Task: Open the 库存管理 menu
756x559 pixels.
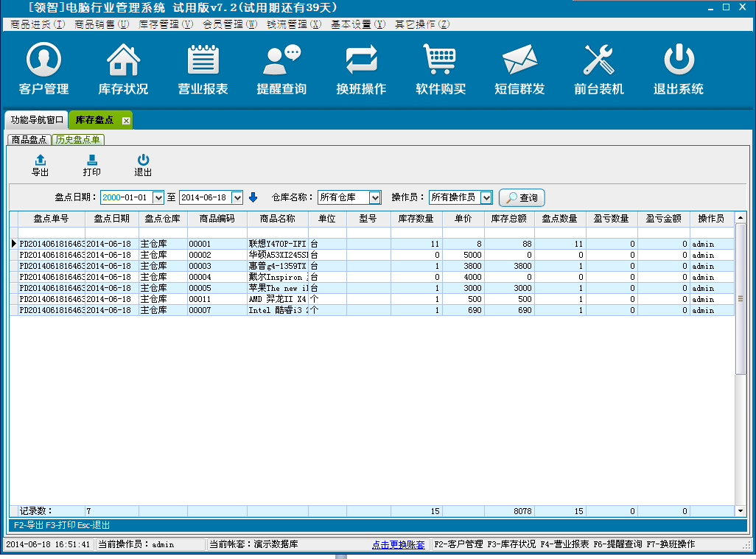Action: [x=166, y=24]
